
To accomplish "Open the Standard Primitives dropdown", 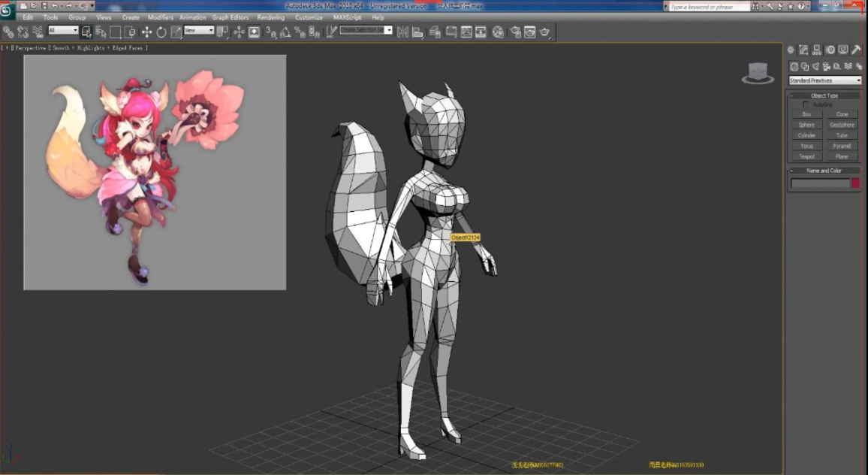I will [824, 80].
